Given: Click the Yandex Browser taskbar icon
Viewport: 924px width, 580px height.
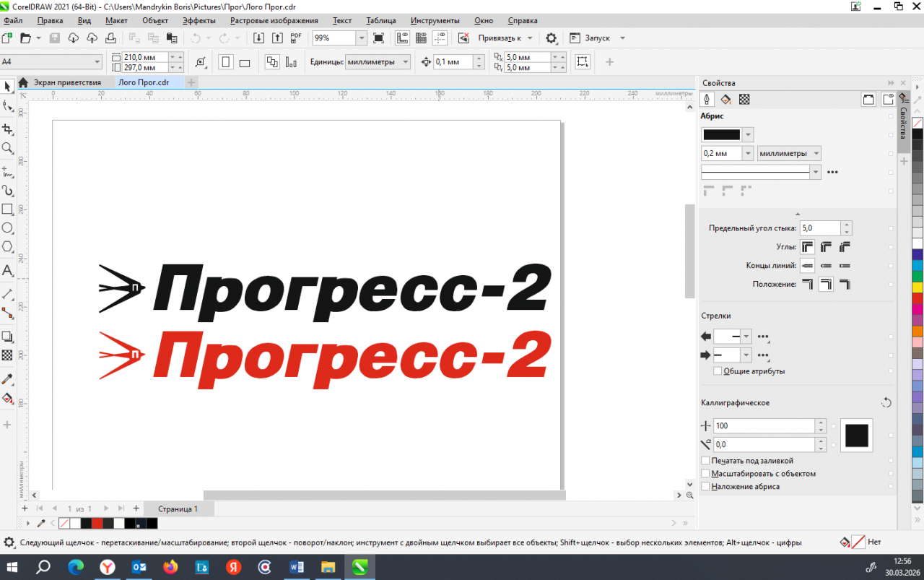Looking at the screenshot, I should 107,568.
